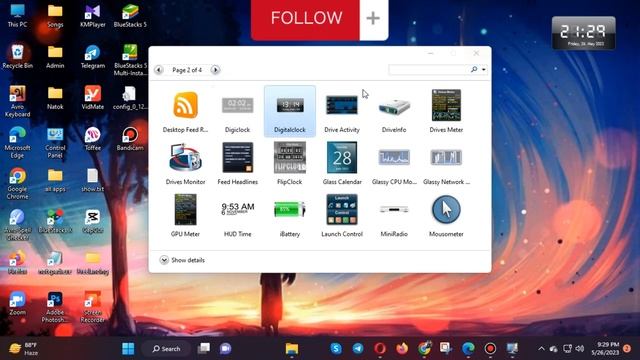
Task: Open This PC desktop icon
Action: [18, 16]
